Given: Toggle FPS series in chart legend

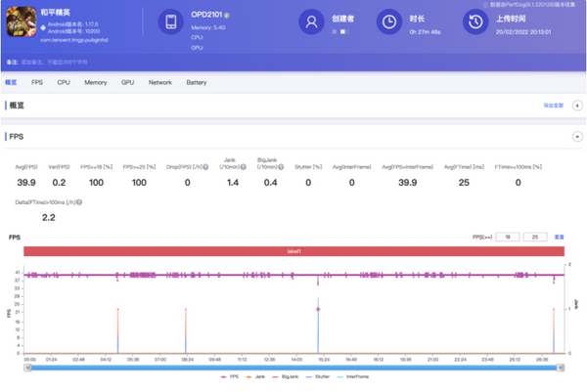Looking at the screenshot, I should 235,375.
